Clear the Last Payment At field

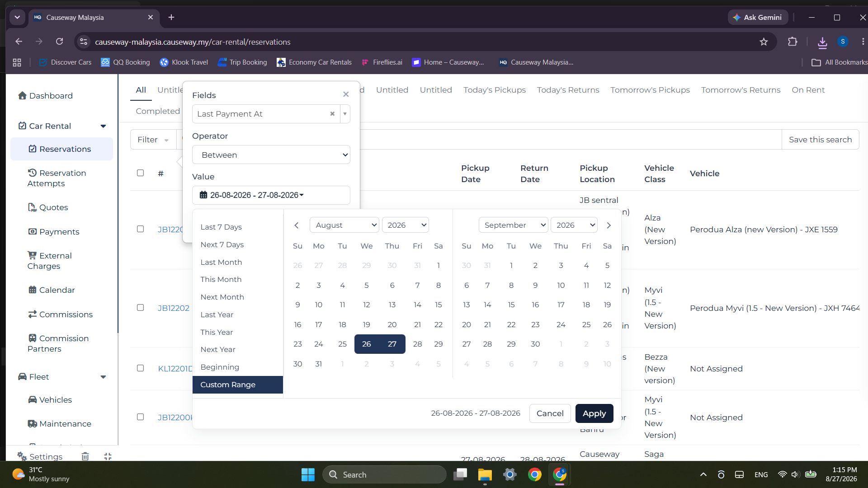332,114
